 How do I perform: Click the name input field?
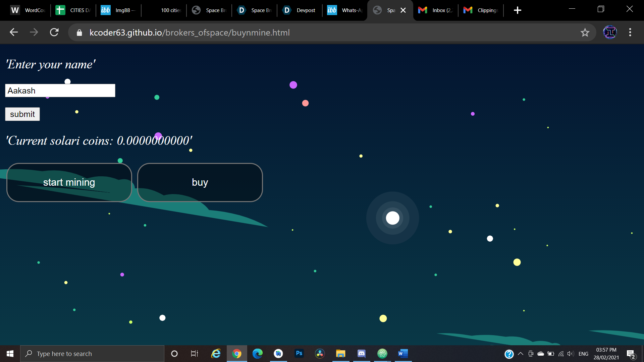pos(60,91)
